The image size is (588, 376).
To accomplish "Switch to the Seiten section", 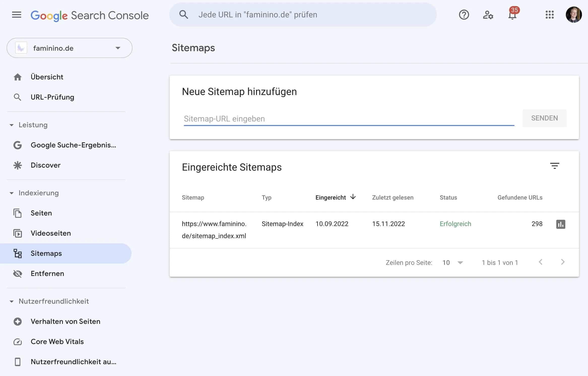I will 41,213.
